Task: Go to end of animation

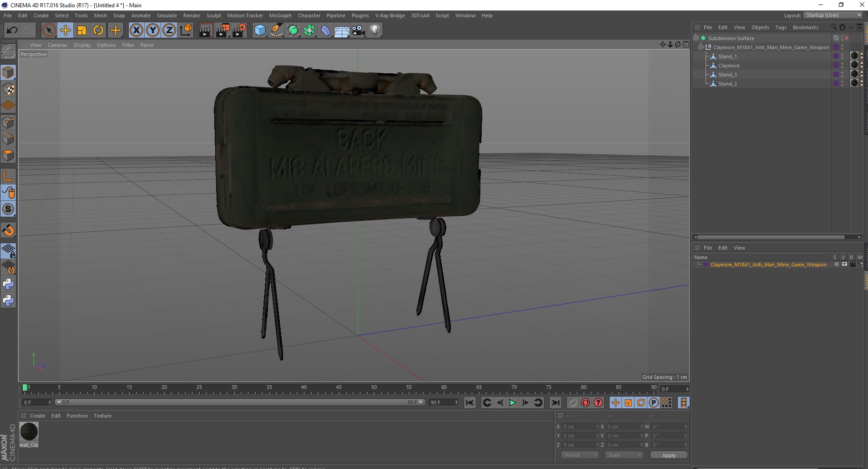Action: point(555,403)
